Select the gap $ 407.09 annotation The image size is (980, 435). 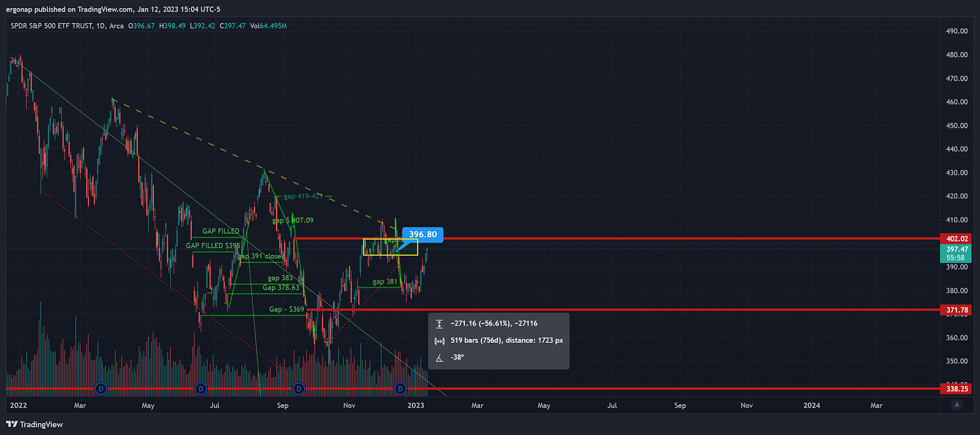coord(293,220)
